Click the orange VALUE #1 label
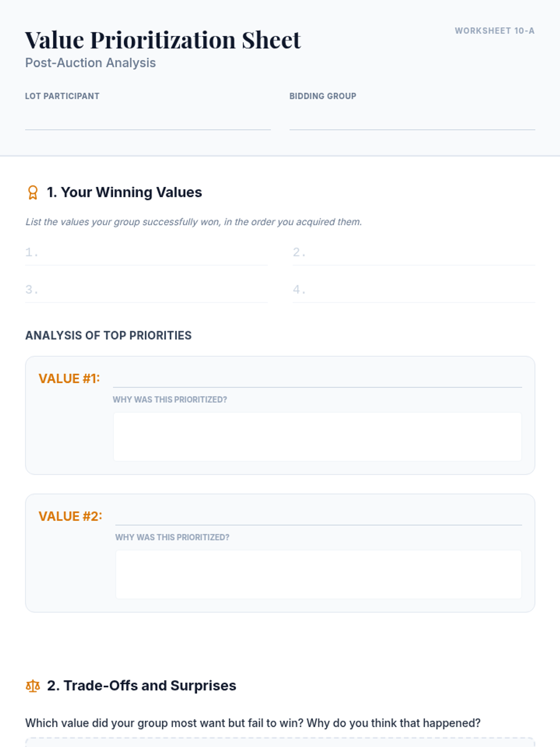 tap(69, 379)
